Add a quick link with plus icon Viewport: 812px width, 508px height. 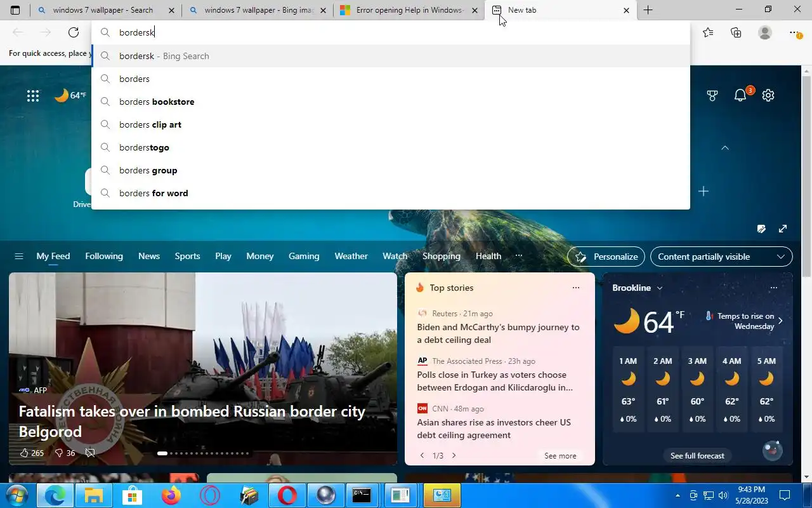703,191
